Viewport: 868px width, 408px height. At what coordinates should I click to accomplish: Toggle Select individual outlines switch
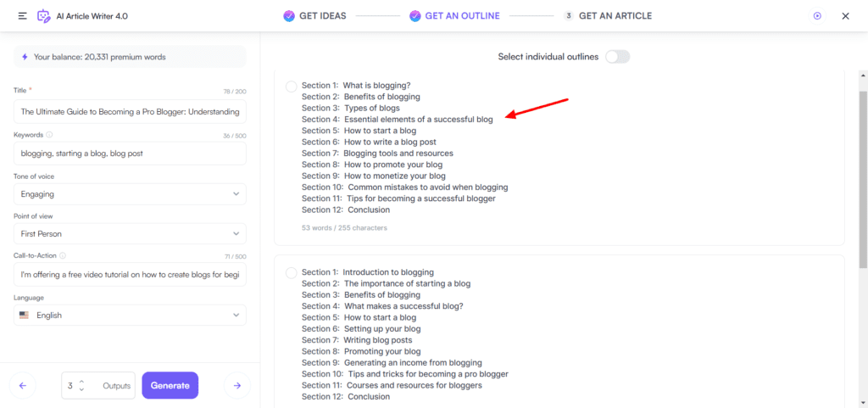coord(617,57)
